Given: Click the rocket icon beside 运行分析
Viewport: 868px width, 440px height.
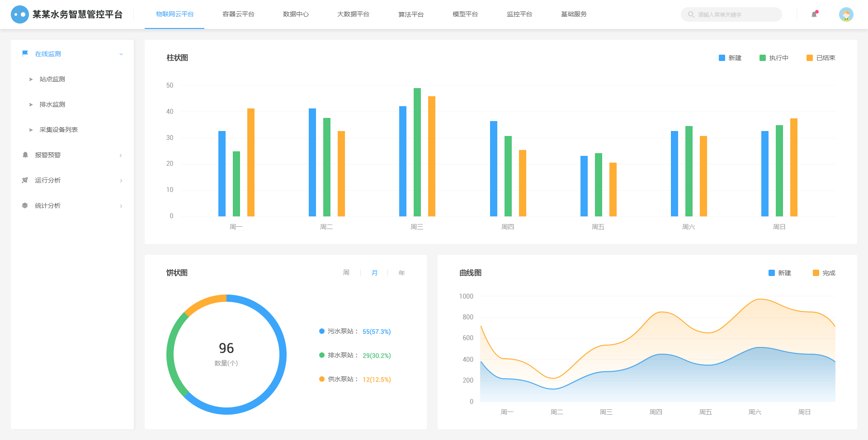Looking at the screenshot, I should pyautogui.click(x=25, y=180).
